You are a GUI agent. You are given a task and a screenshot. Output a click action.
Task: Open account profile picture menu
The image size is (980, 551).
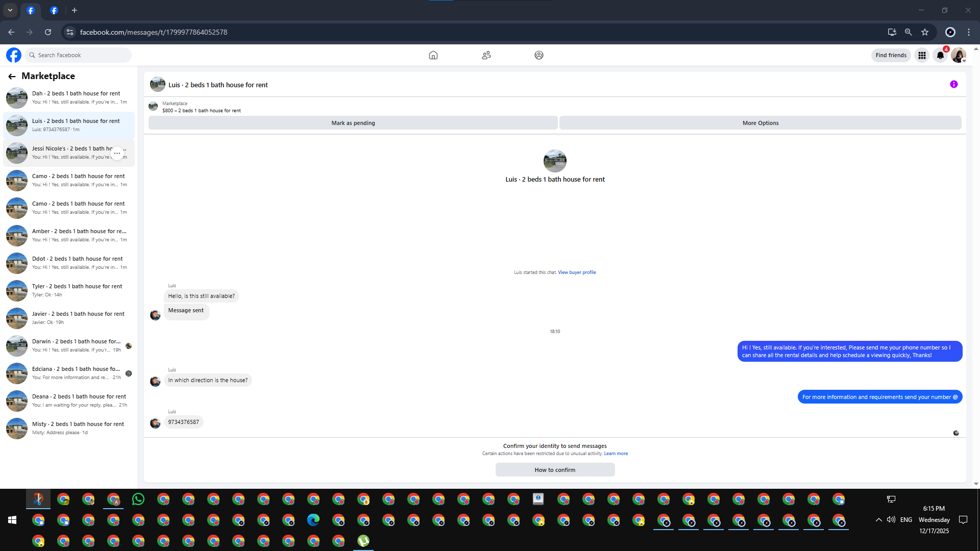click(958, 55)
